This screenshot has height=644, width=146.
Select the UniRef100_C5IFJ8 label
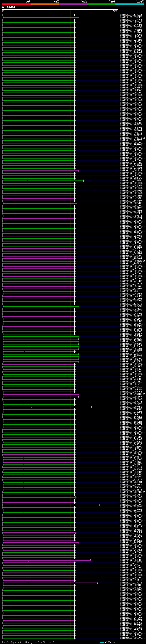(x=131, y=125)
